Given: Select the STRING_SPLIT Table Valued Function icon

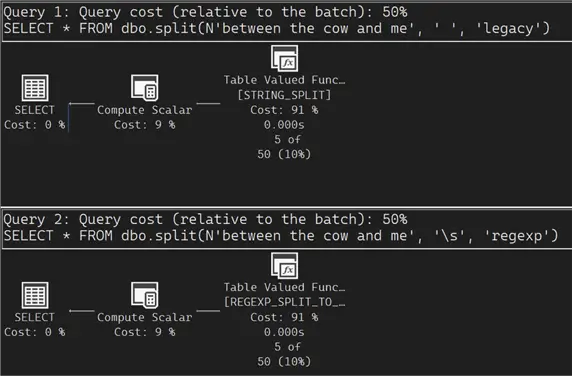Looking at the screenshot, I should pos(285,58).
